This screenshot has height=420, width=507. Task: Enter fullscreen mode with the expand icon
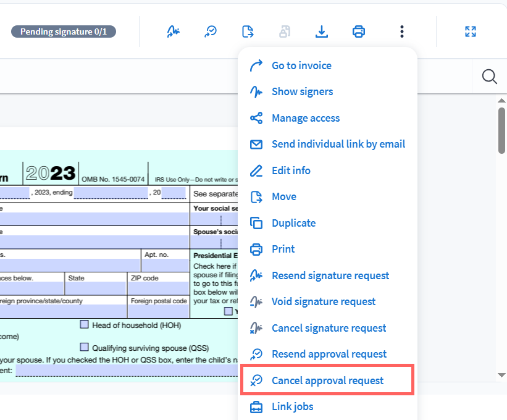(471, 31)
